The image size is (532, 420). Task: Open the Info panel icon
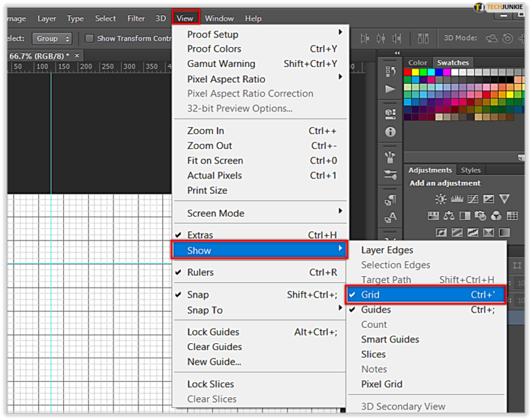point(390,131)
